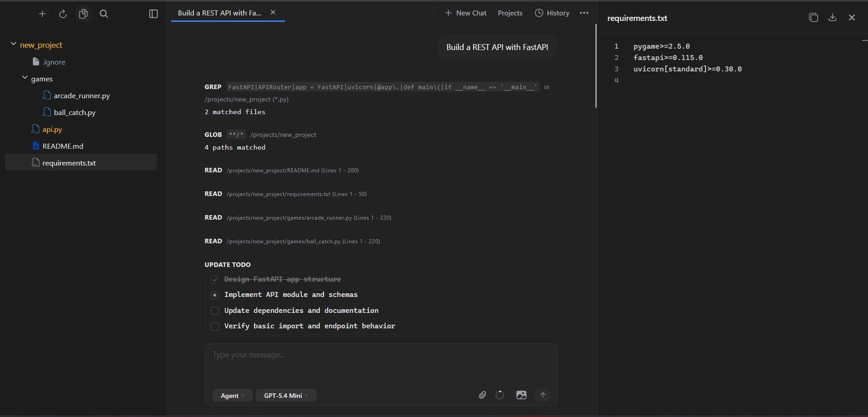This screenshot has height=417, width=868.
Task: Open the .ignore file
Action: click(49, 62)
